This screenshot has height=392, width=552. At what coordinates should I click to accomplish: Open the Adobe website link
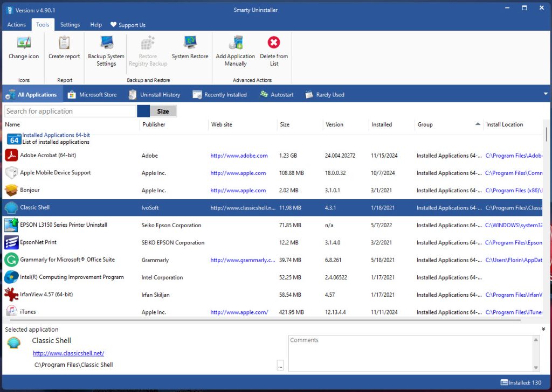239,156
